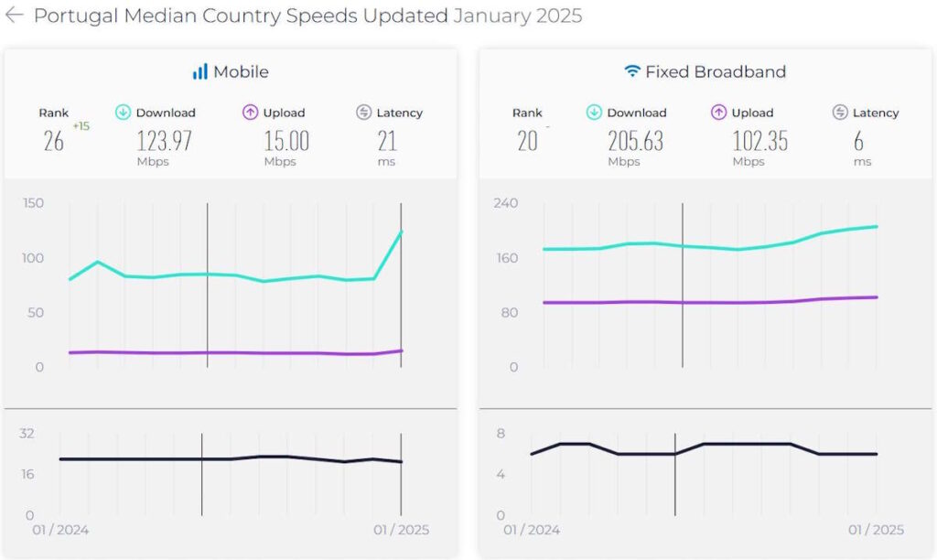
Task: Select the Mobile panel heading
Action: 241,71
